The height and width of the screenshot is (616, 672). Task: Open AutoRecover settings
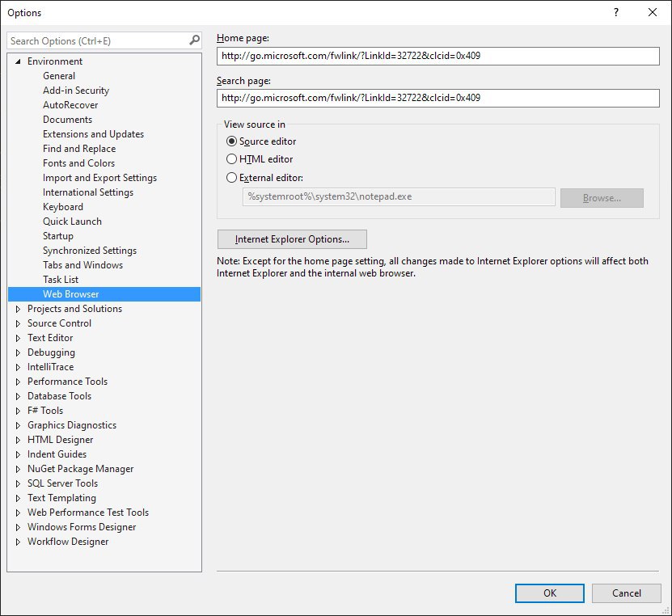(70, 105)
